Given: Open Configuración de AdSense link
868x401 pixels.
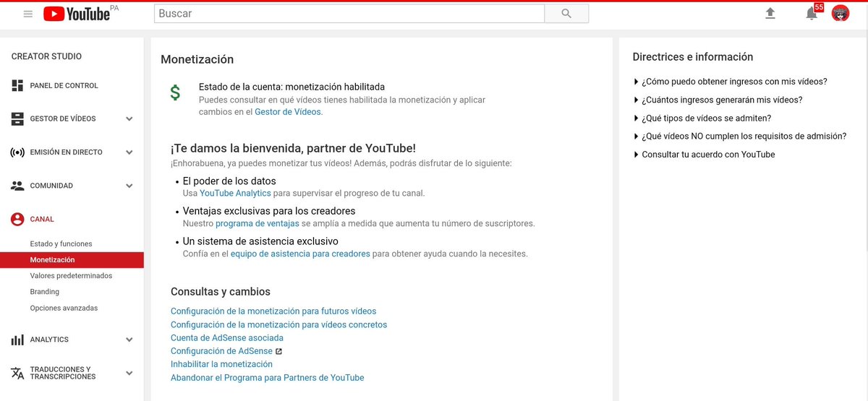Looking at the screenshot, I should point(221,351).
